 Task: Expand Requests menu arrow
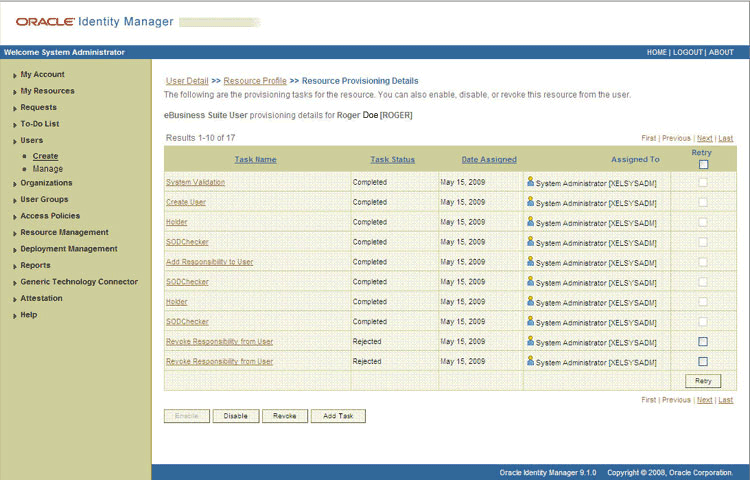click(15, 108)
